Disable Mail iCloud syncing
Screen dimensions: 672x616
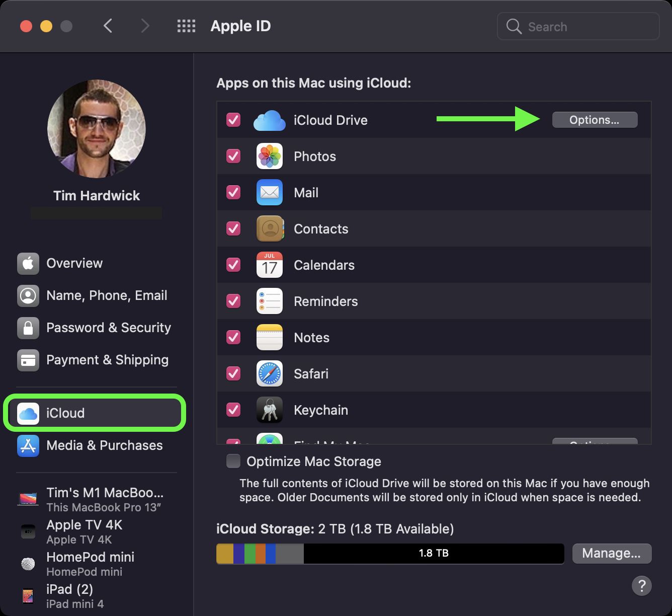pyautogui.click(x=233, y=192)
